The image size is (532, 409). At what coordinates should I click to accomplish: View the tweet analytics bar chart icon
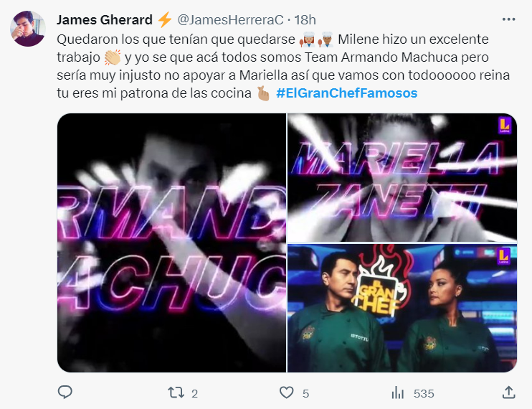[398, 392]
